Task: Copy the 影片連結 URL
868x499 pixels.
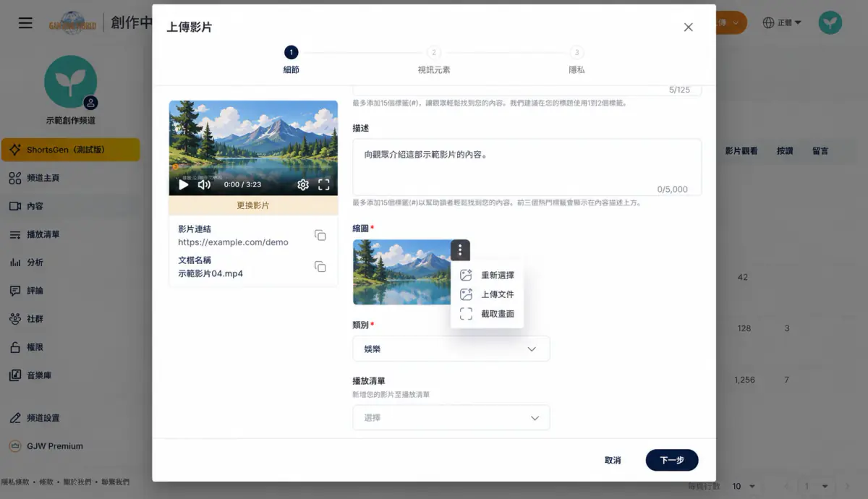Action: [x=320, y=235]
